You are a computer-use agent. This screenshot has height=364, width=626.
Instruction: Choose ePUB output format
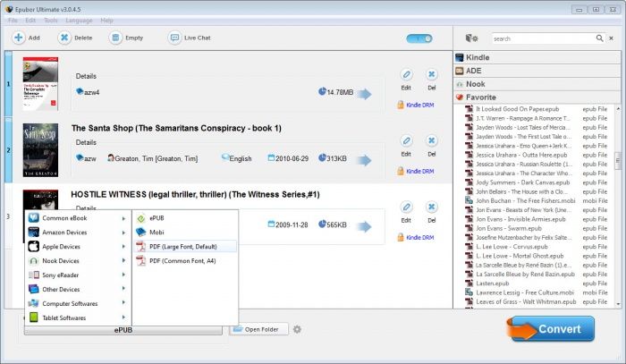[x=185, y=218]
